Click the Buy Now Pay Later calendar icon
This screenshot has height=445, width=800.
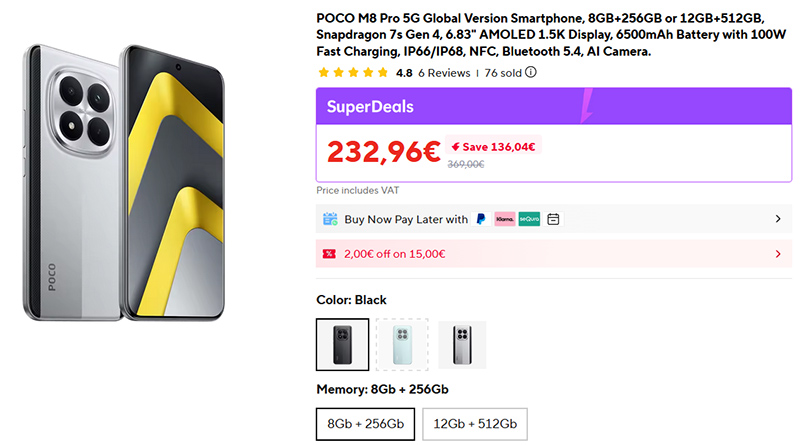coord(330,219)
